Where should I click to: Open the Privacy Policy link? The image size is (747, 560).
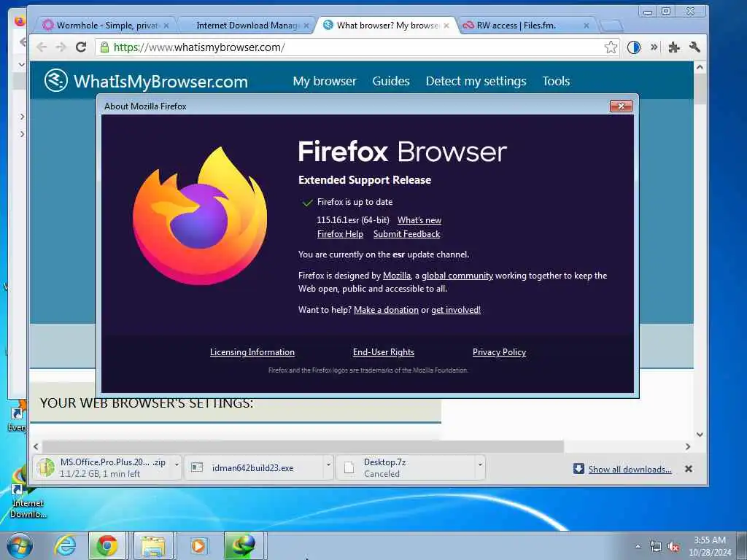pyautogui.click(x=499, y=352)
